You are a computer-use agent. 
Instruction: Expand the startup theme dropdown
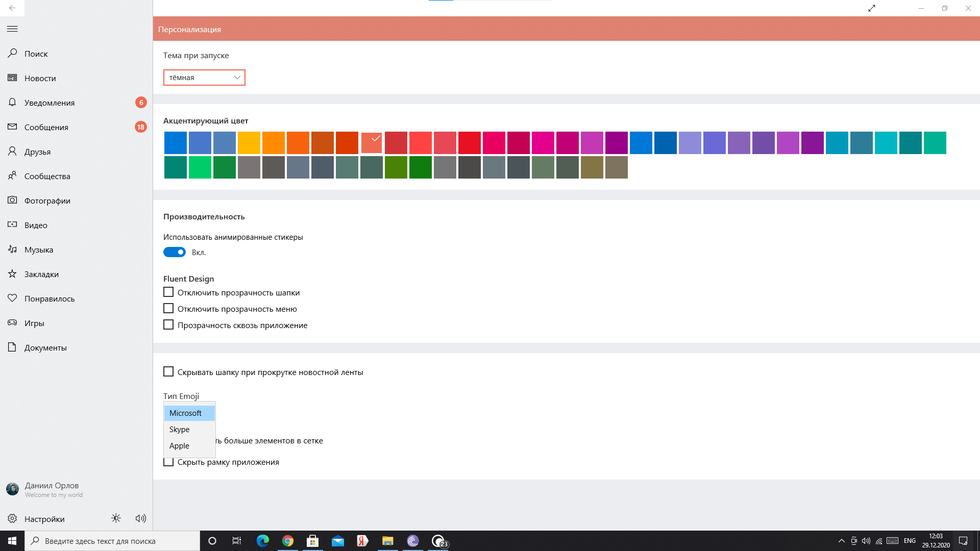(204, 78)
